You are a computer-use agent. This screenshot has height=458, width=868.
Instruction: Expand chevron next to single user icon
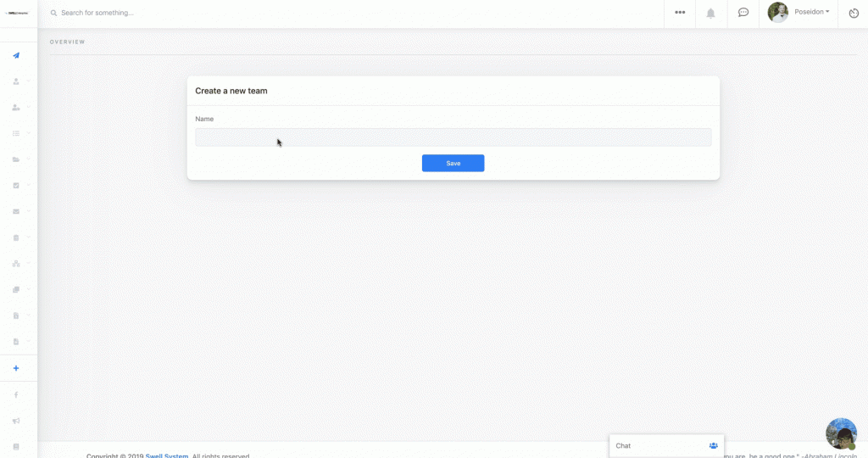[29, 81]
